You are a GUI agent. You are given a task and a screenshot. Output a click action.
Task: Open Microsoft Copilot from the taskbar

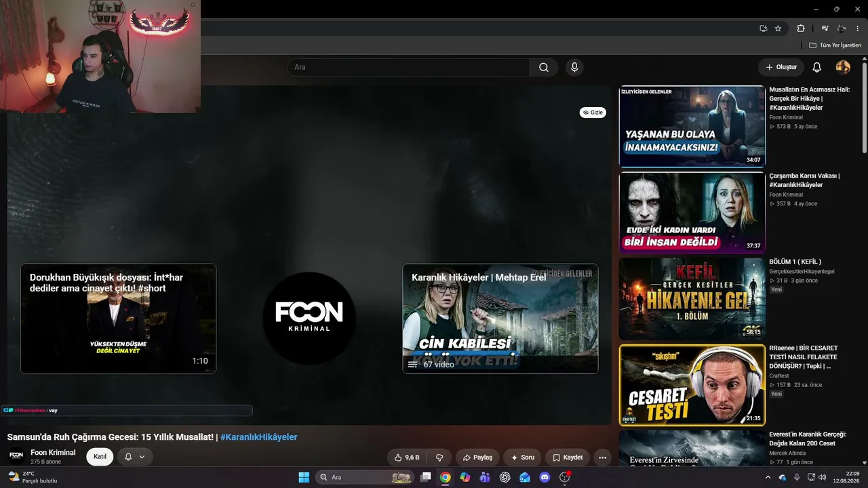coord(465,477)
